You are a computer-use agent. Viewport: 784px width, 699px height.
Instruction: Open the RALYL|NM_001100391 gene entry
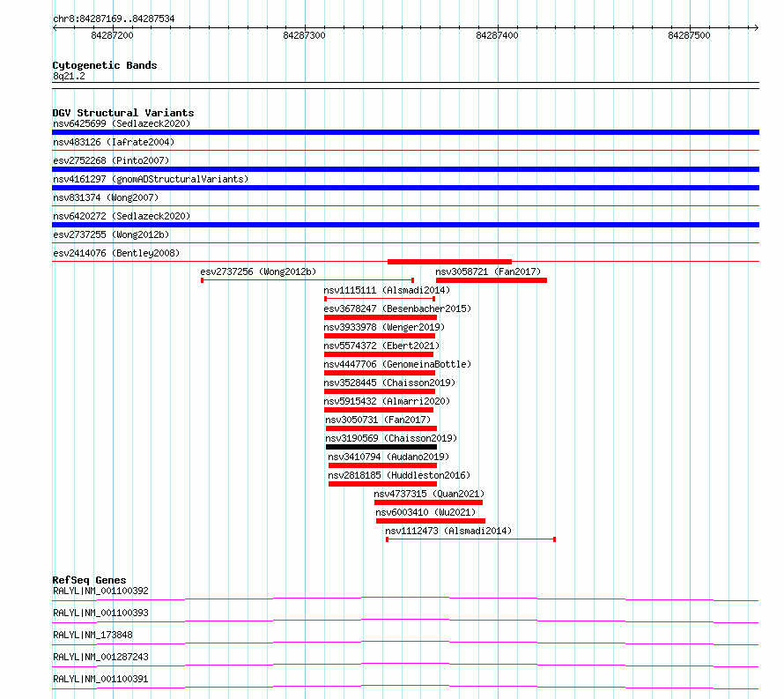click(100, 679)
